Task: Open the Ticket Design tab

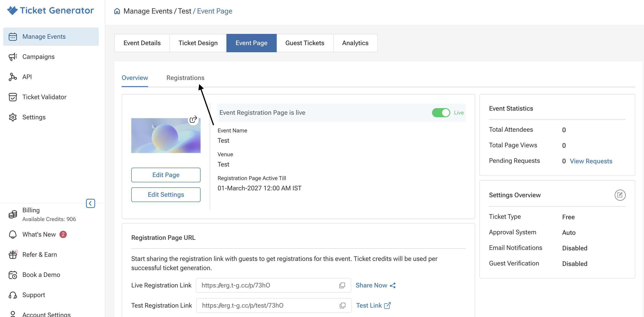Action: click(198, 43)
